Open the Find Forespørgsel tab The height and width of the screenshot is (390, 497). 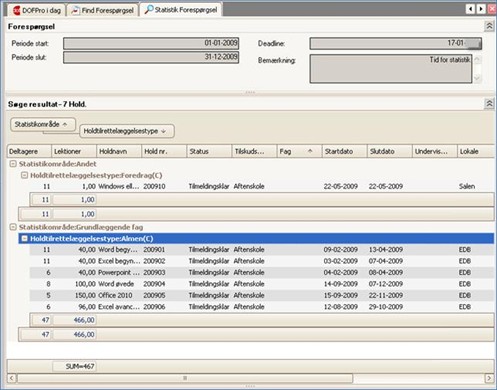[103, 10]
